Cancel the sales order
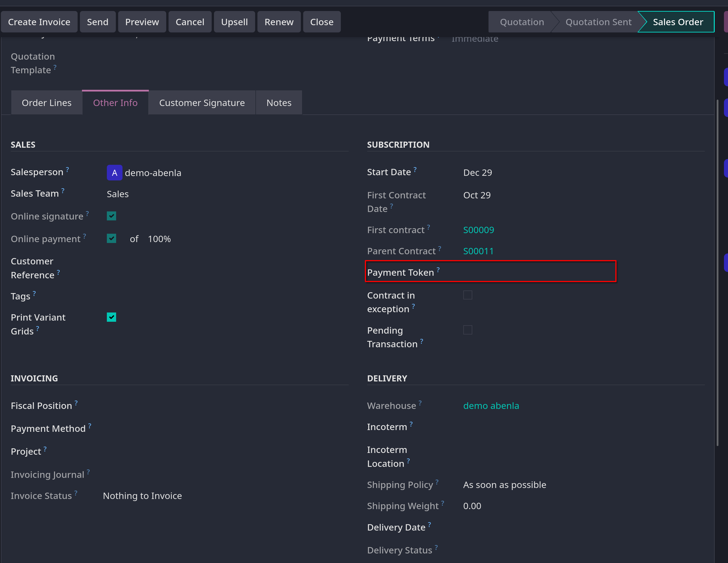728x563 pixels. click(190, 22)
